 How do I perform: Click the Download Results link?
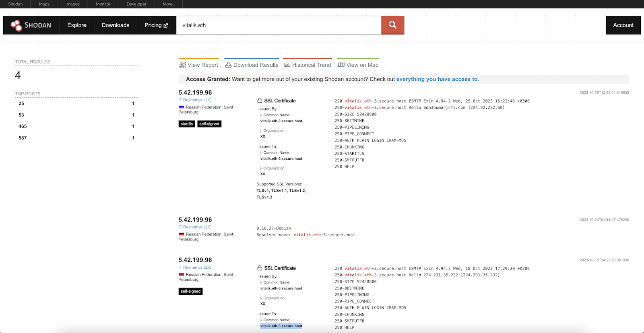252,65
